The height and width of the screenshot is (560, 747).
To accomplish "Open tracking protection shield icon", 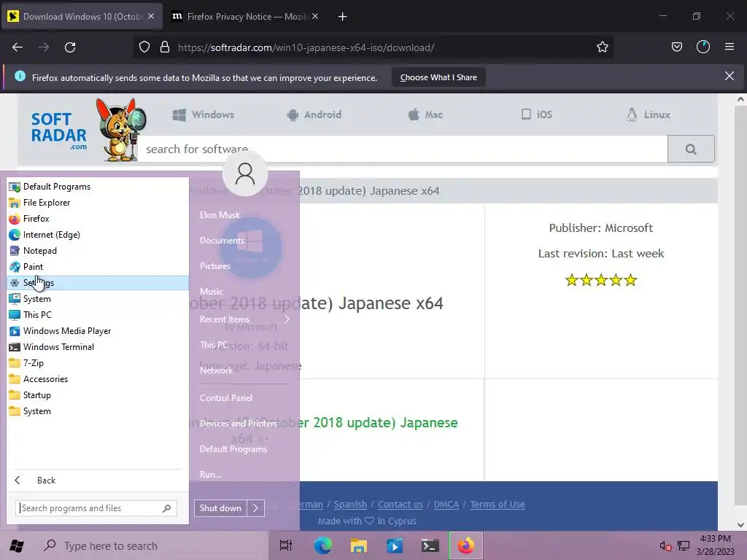I will click(x=144, y=47).
